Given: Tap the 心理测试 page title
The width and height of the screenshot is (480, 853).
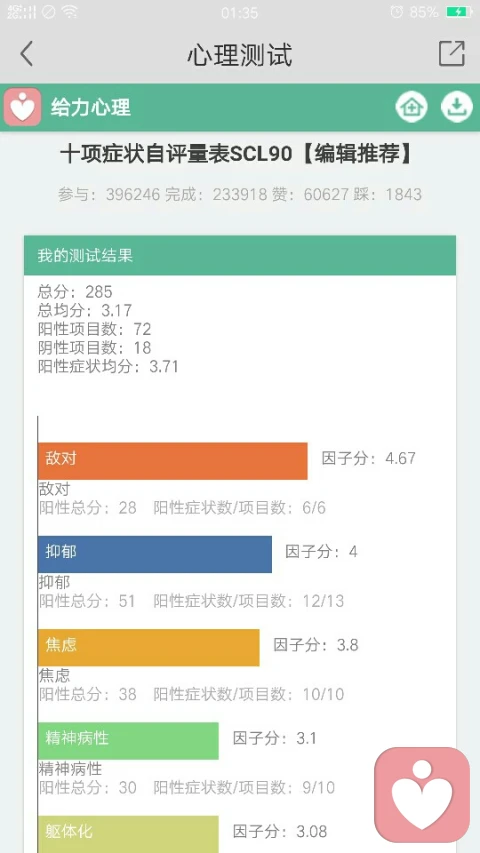Looking at the screenshot, I should [240, 54].
